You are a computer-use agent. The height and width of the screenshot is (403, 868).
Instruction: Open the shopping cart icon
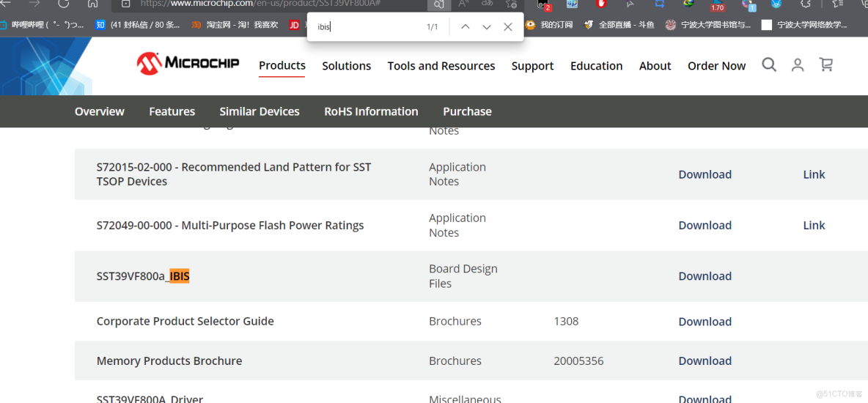click(826, 65)
